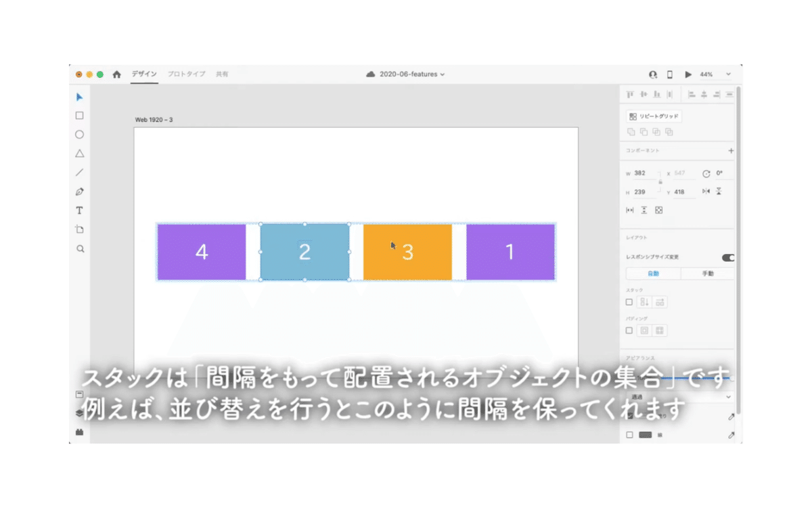Open the Libraries panel icon

[x=79, y=394]
